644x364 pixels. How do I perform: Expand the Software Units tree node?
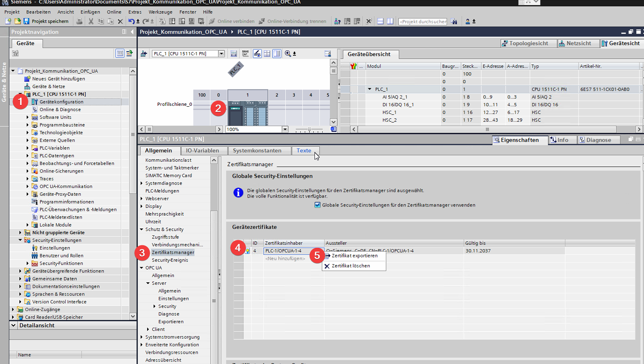click(x=28, y=117)
